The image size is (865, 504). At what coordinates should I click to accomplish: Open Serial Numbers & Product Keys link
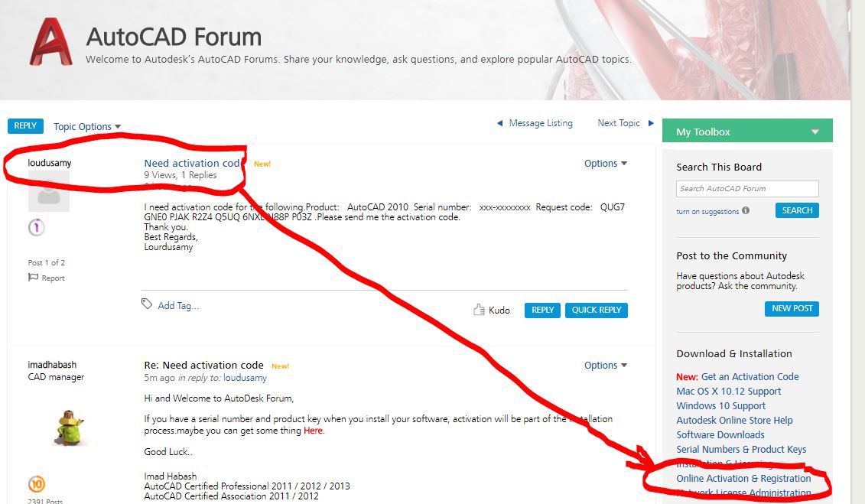[741, 450]
